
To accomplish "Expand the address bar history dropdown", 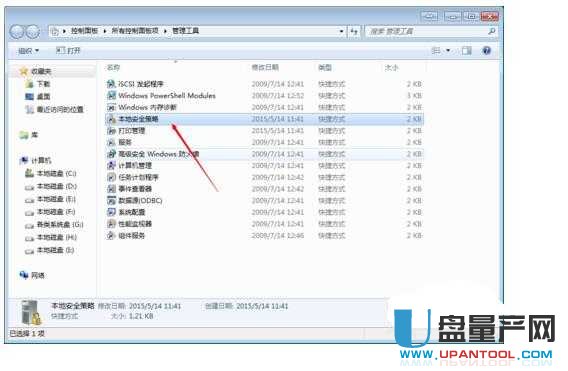I will (341, 32).
